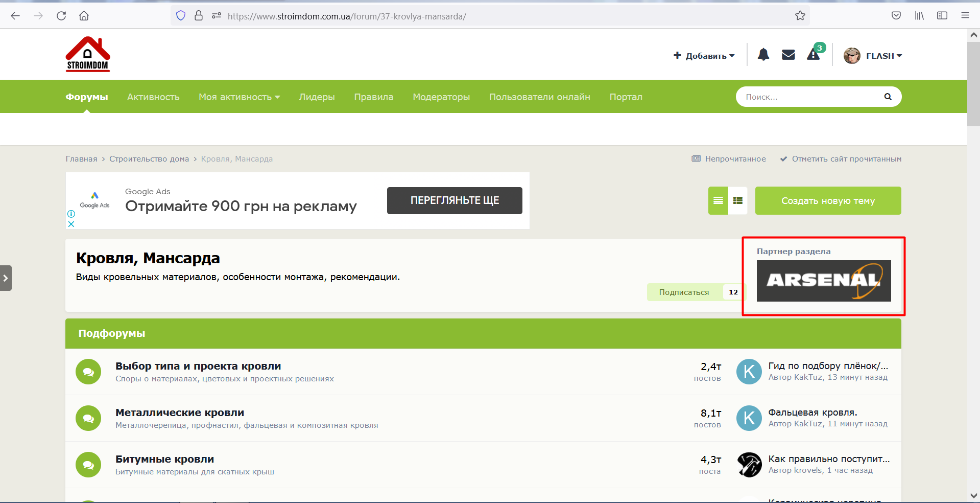Open the messages envelope icon
980x503 pixels.
tap(788, 55)
